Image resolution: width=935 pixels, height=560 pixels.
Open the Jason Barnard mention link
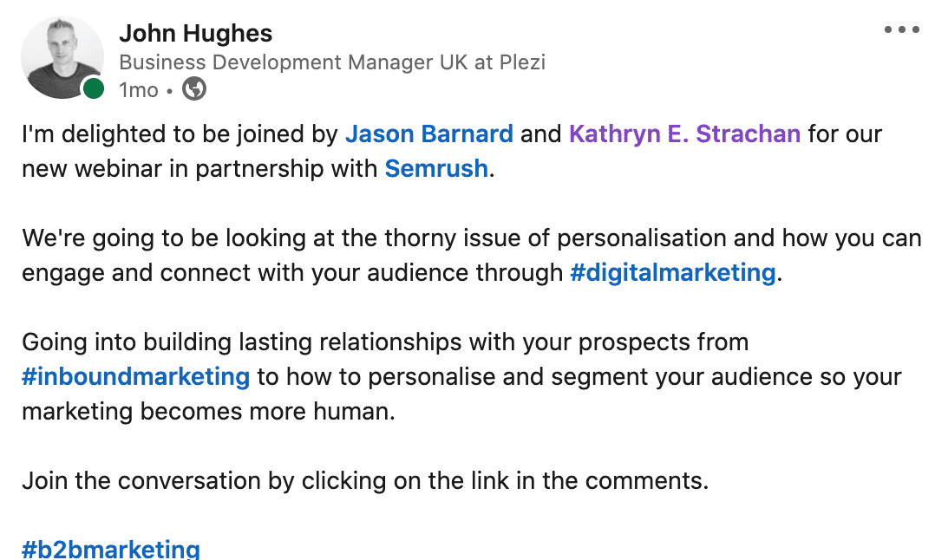click(x=428, y=133)
